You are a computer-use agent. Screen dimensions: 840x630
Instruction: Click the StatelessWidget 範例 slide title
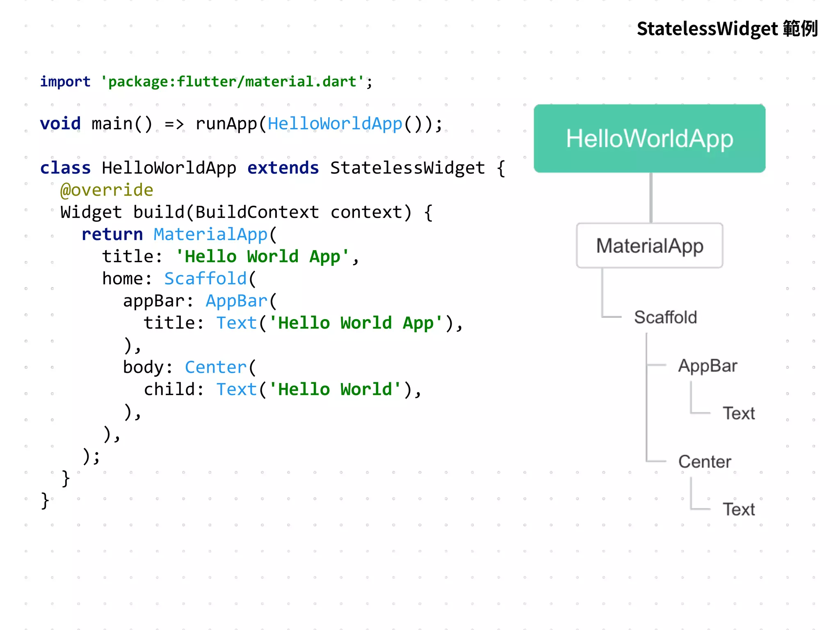click(x=727, y=29)
